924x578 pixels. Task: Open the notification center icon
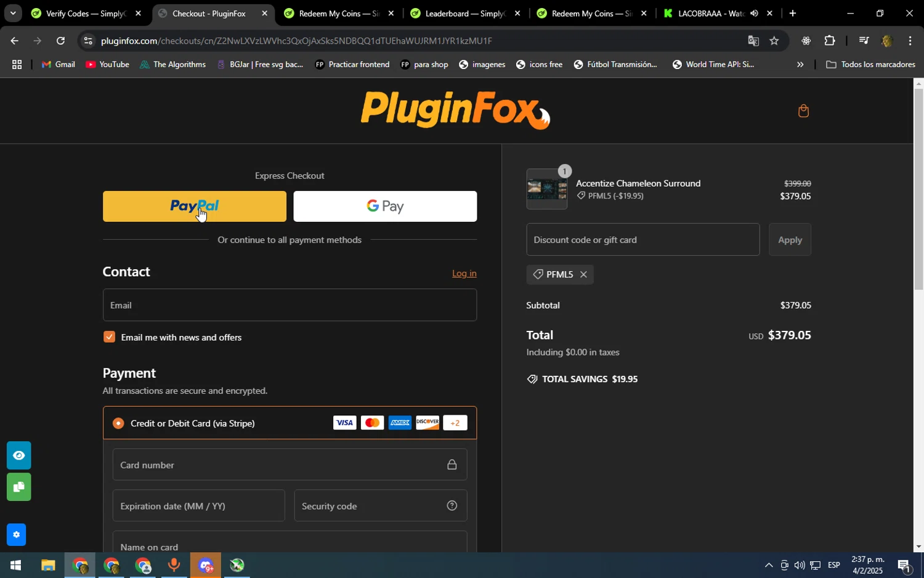(904, 565)
